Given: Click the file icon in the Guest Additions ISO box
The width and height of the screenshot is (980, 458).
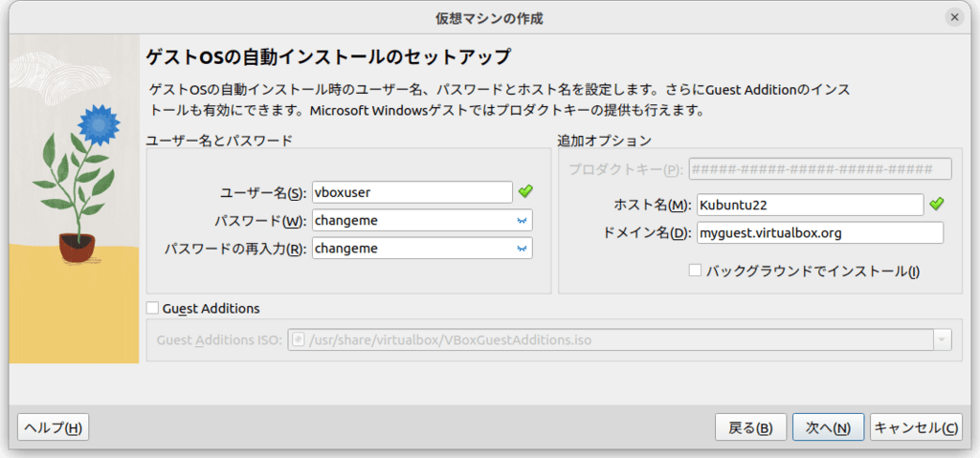Looking at the screenshot, I should coord(299,339).
